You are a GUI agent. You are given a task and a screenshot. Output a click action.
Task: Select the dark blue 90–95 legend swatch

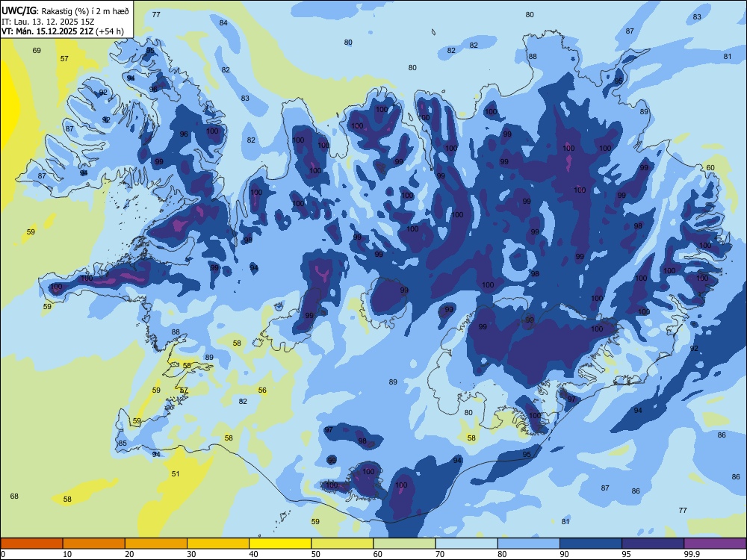pyautogui.click(x=591, y=544)
